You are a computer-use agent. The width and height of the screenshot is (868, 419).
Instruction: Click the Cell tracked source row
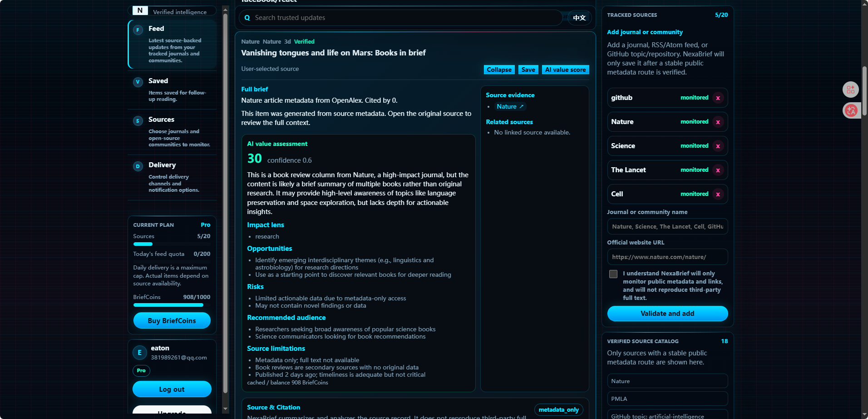667,194
